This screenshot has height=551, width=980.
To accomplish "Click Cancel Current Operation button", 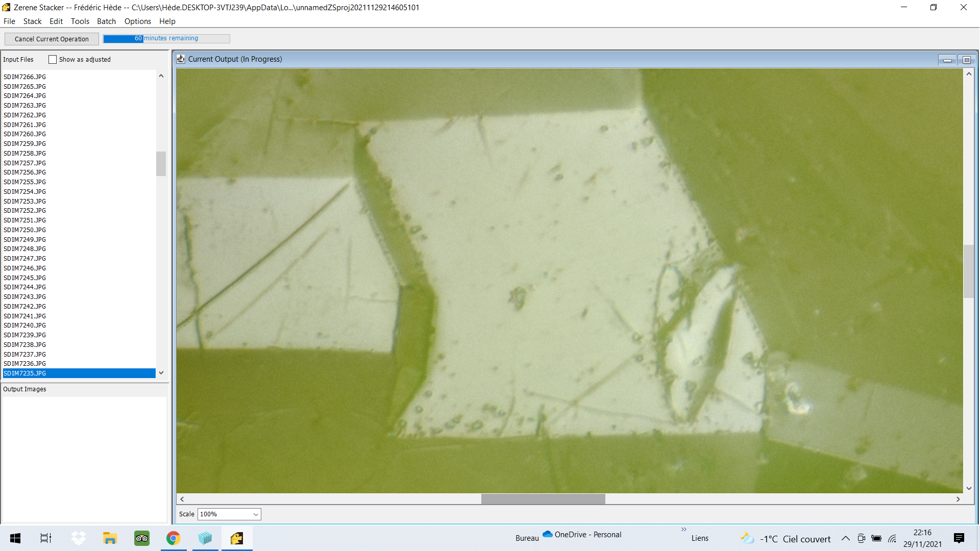I will pos(52,39).
